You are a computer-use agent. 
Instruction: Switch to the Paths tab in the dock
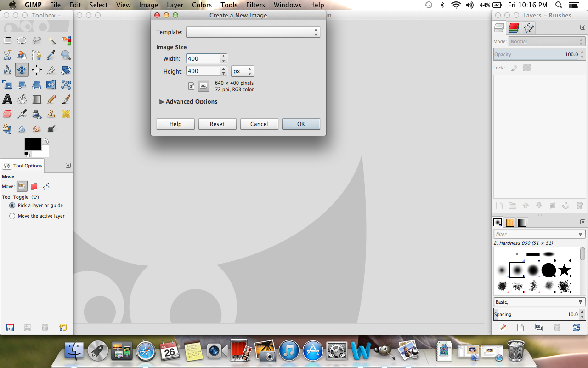(529, 28)
